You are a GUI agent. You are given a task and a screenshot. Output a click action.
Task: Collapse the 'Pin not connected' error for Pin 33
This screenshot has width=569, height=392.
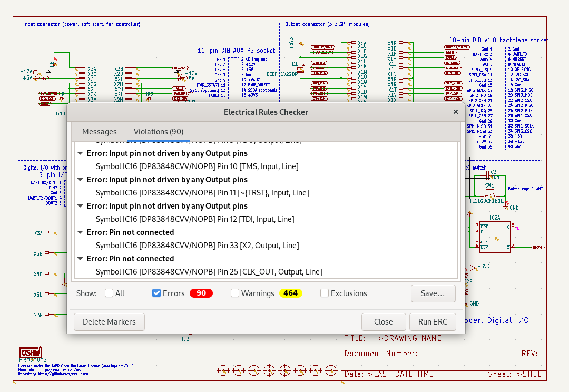(80, 232)
